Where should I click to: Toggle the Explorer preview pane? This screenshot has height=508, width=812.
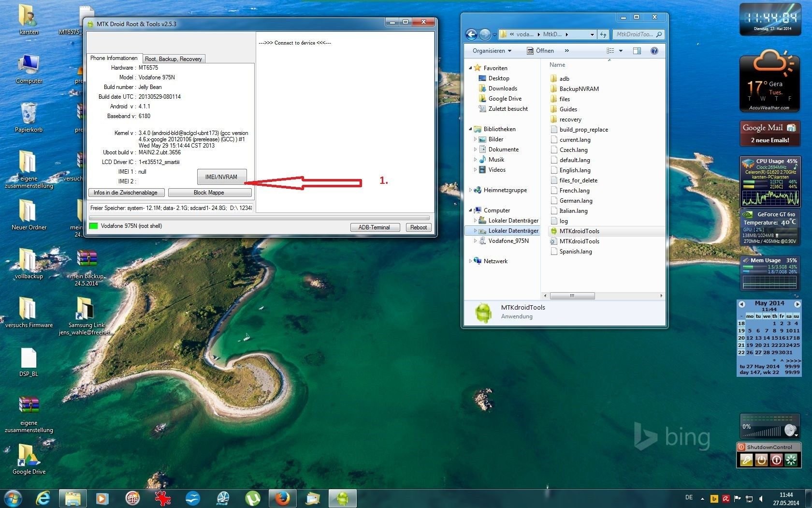point(637,51)
